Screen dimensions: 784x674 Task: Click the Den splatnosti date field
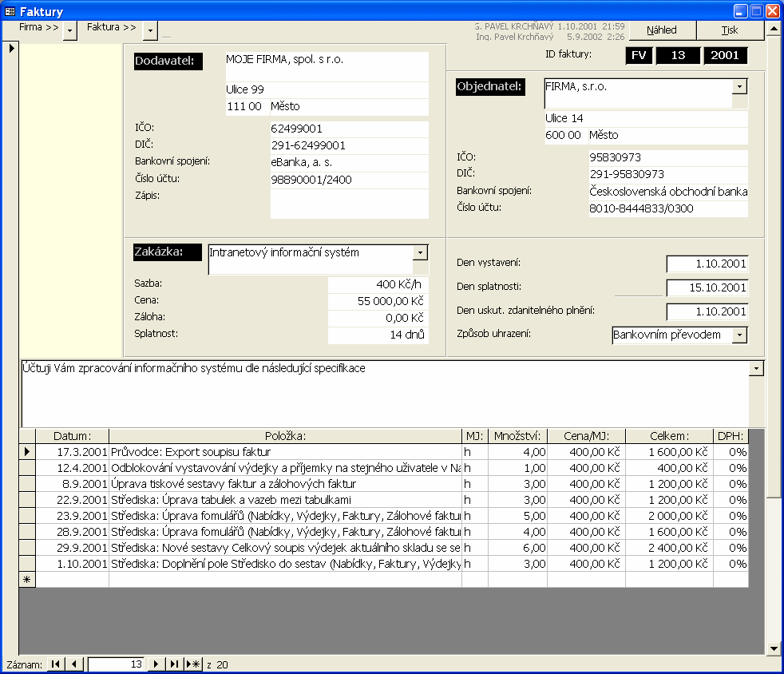(707, 287)
